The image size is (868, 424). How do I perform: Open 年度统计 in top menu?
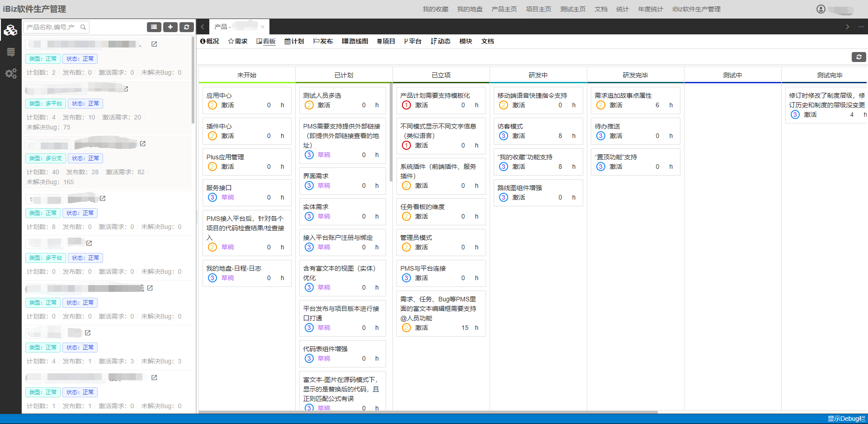[x=651, y=9]
